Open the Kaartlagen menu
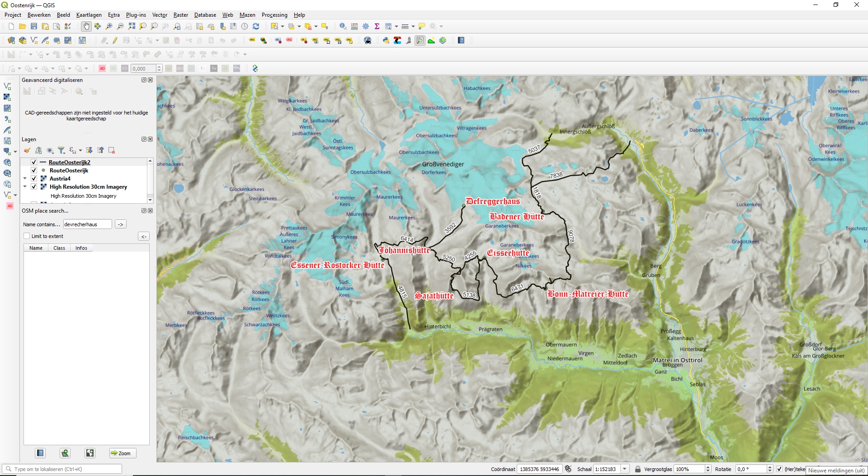Image resolution: width=868 pixels, height=476 pixels. [x=89, y=15]
